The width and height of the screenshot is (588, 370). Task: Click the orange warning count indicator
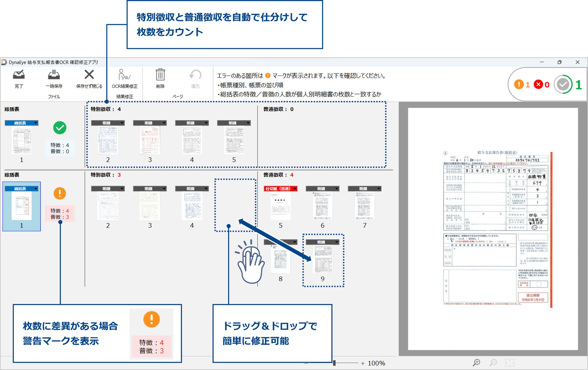[x=519, y=84]
